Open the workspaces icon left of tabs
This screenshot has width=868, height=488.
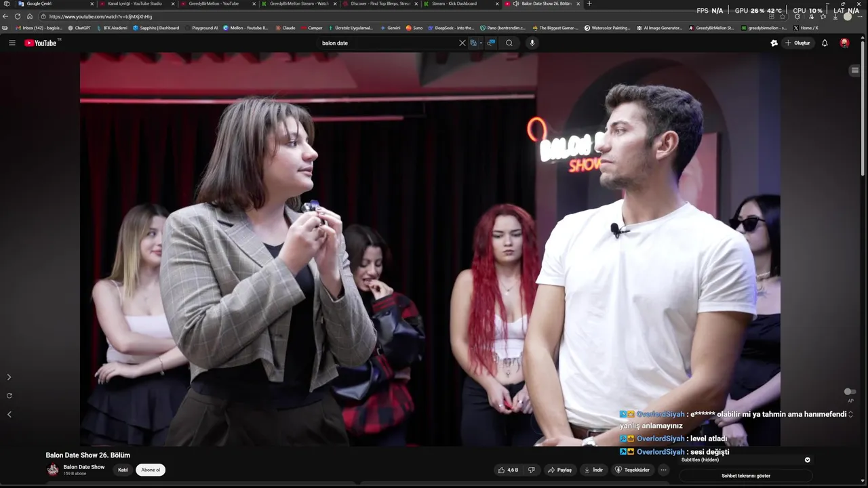[6, 3]
